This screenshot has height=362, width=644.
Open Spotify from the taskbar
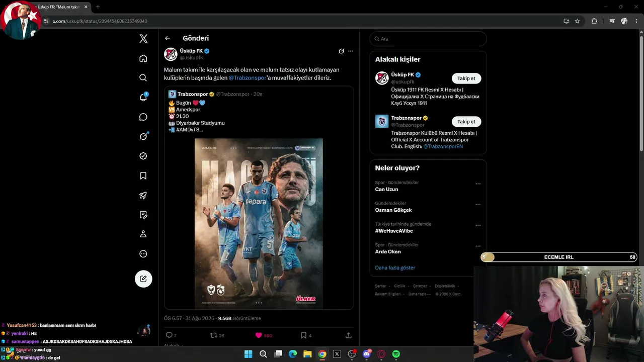[x=396, y=354]
